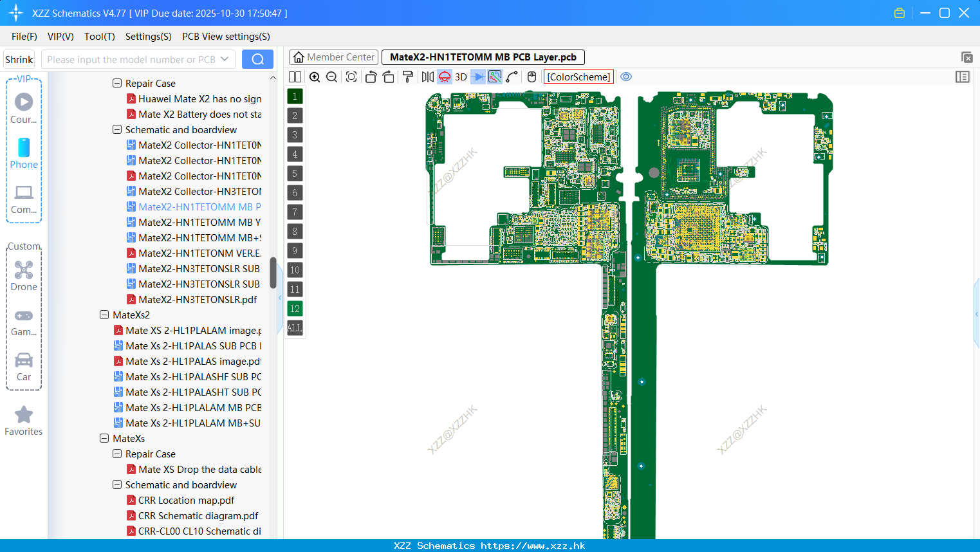Open the File(F) menu
Screen dimensions: 980x552
(24, 37)
